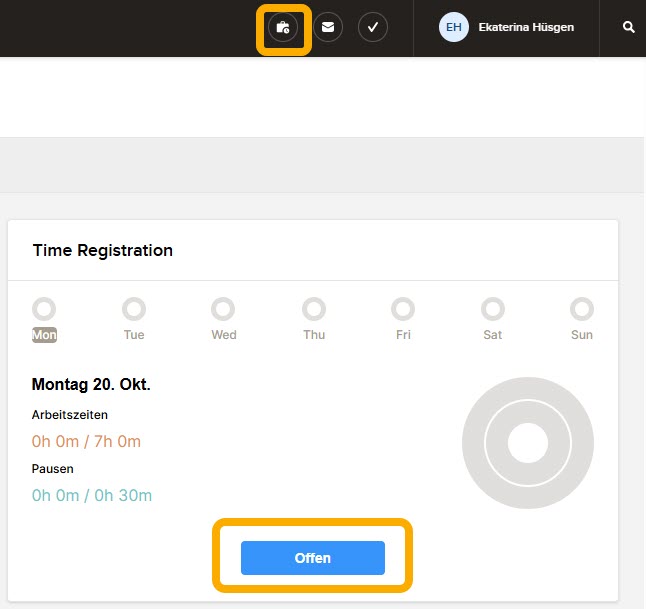
Task: Switch to the Fri day label
Action: [403, 335]
